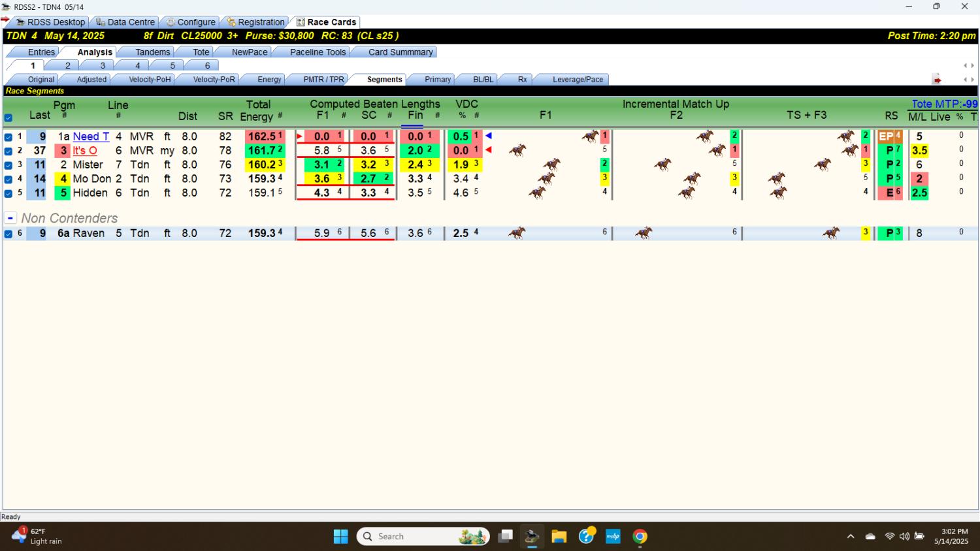Toggle the header select-all checkbox

(8, 118)
